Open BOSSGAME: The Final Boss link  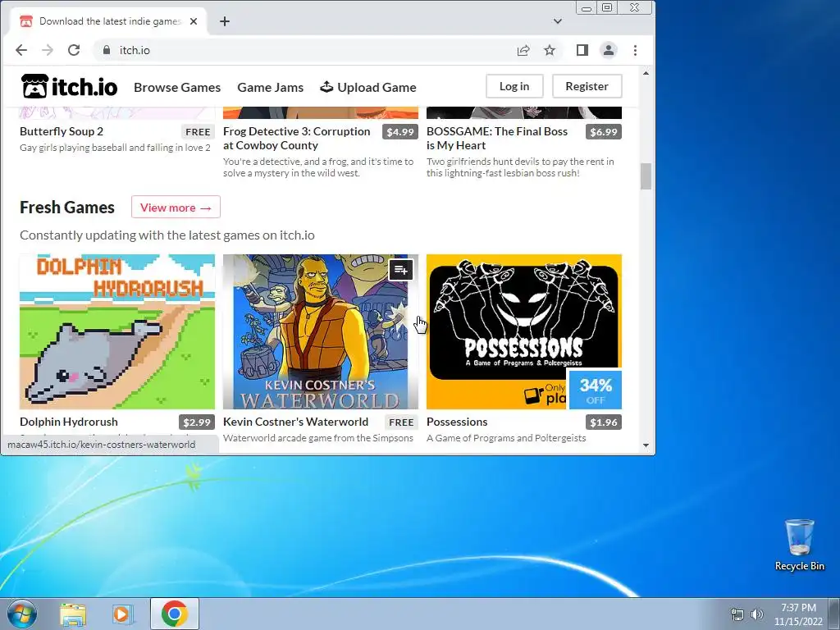coord(496,138)
